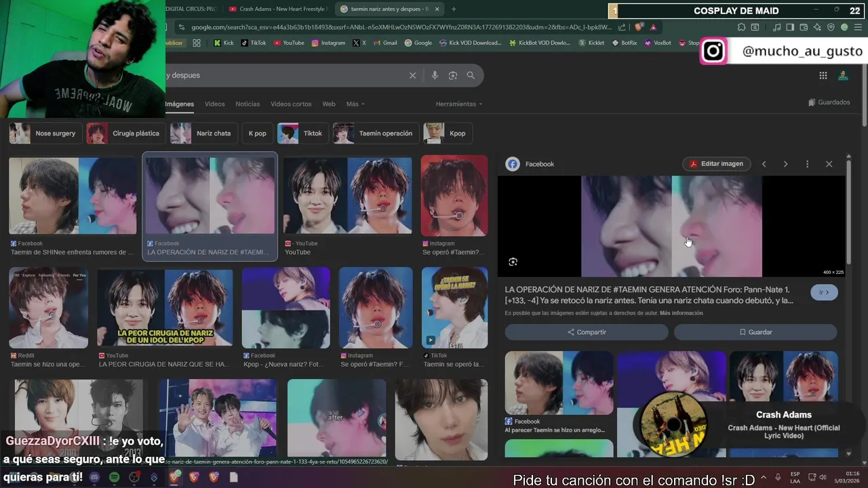This screenshot has width=868, height=488.
Task: Open the Instagram bookmark
Action: (328, 43)
